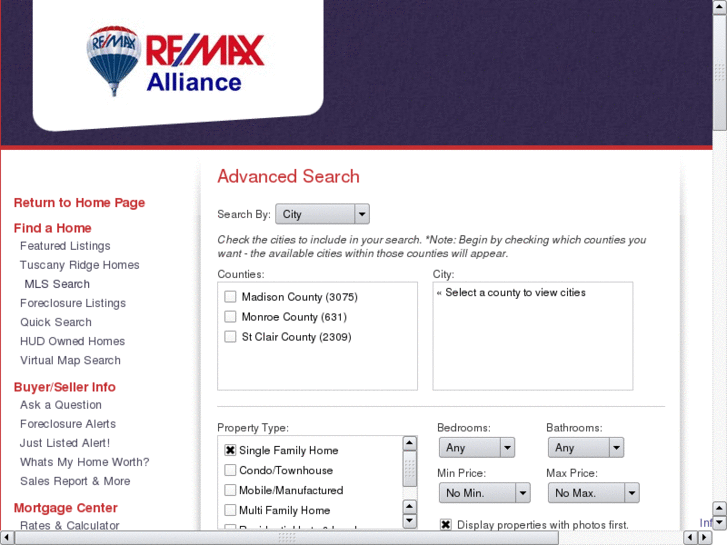Open Tuscany Ridge Homes link
The image size is (727, 545).
79,265
